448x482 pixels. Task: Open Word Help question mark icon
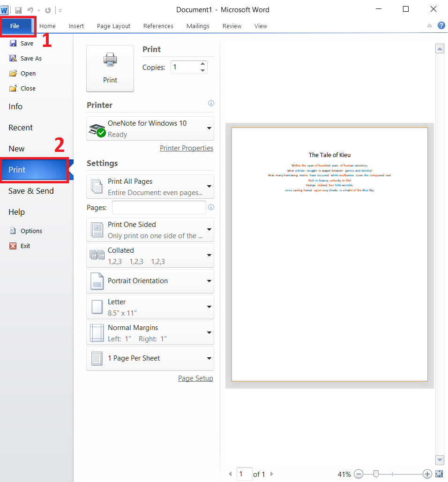point(441,26)
